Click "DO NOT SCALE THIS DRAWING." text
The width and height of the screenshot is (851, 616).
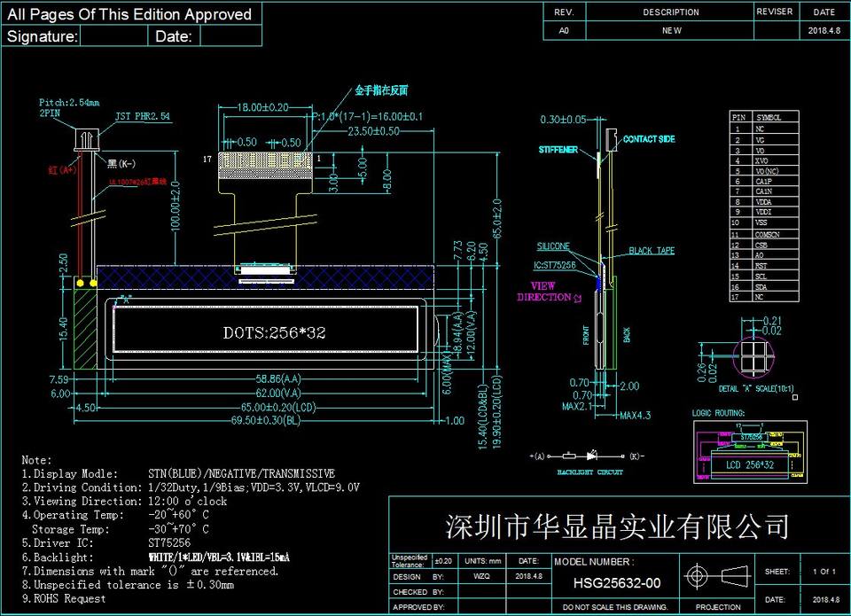pos(615,607)
